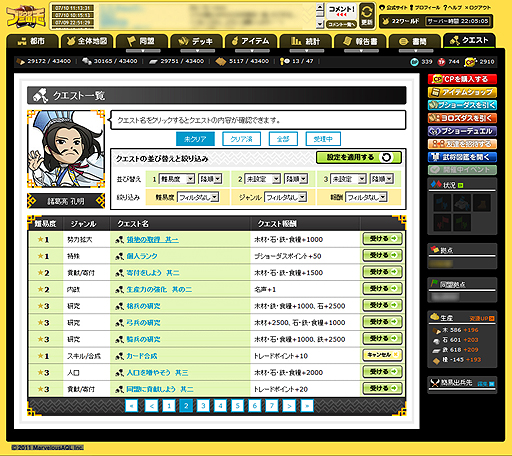
Task: Click the message log scroll-down arrow
Action: coord(320,24)
